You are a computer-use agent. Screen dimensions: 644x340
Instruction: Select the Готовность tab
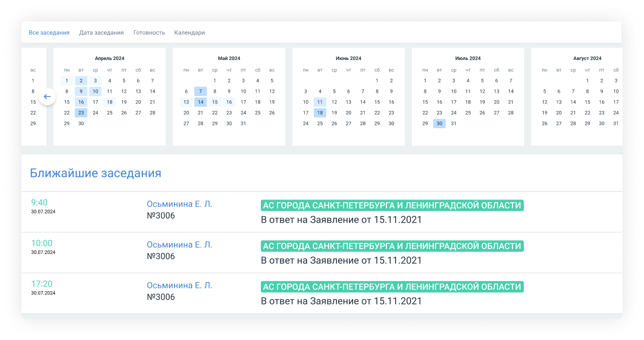pos(149,33)
